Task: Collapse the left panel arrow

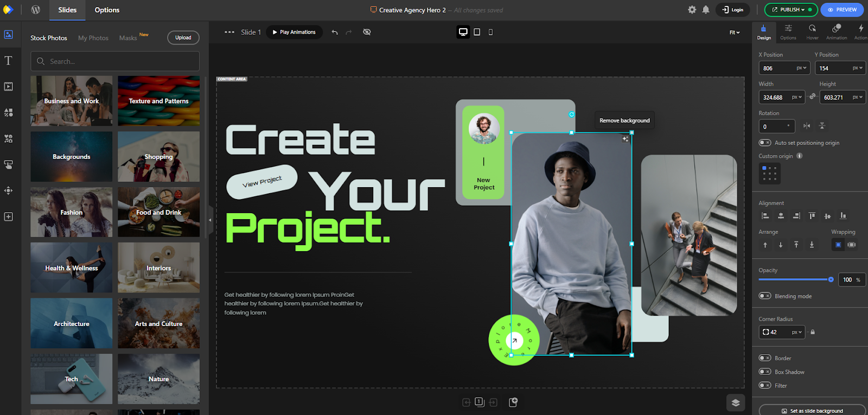Action: pyautogui.click(x=210, y=220)
